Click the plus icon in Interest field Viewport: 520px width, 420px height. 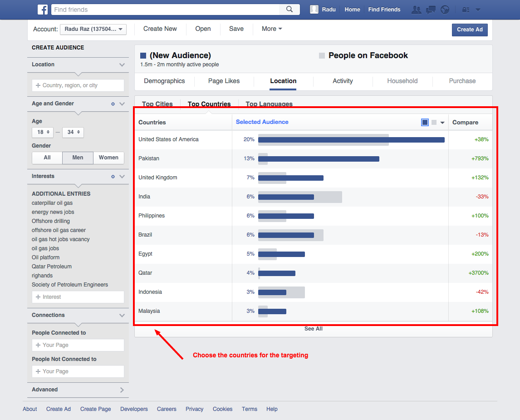coord(38,297)
